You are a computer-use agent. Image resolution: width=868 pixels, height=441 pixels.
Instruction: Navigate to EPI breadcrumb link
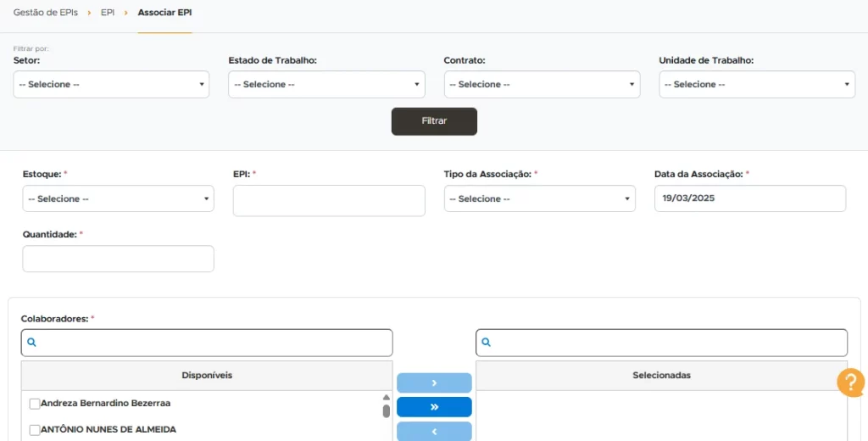[108, 13]
